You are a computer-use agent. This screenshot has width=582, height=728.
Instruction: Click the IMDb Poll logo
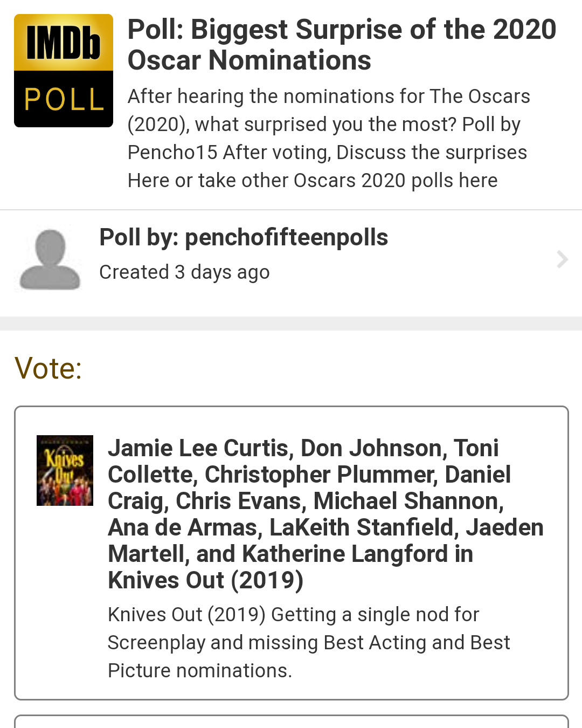64,70
